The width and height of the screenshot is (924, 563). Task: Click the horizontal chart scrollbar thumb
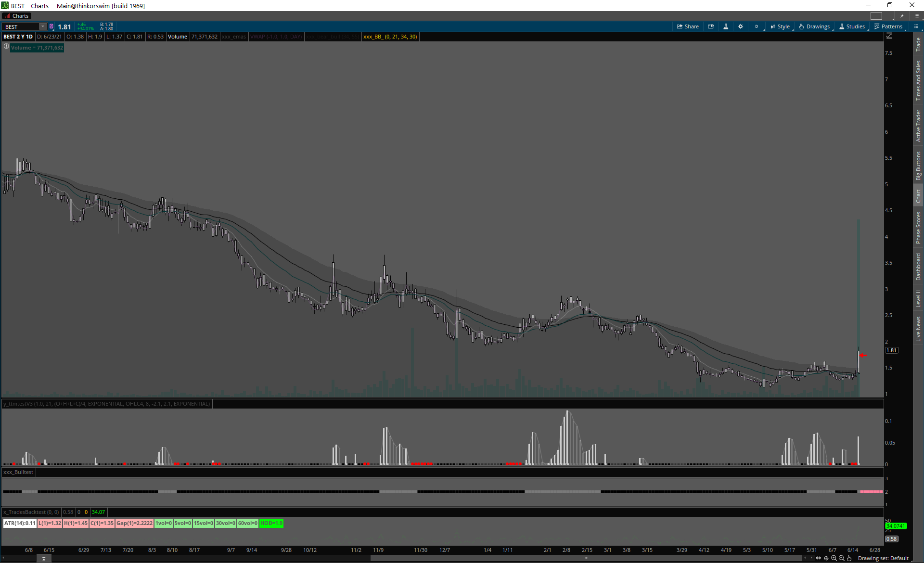(586, 558)
